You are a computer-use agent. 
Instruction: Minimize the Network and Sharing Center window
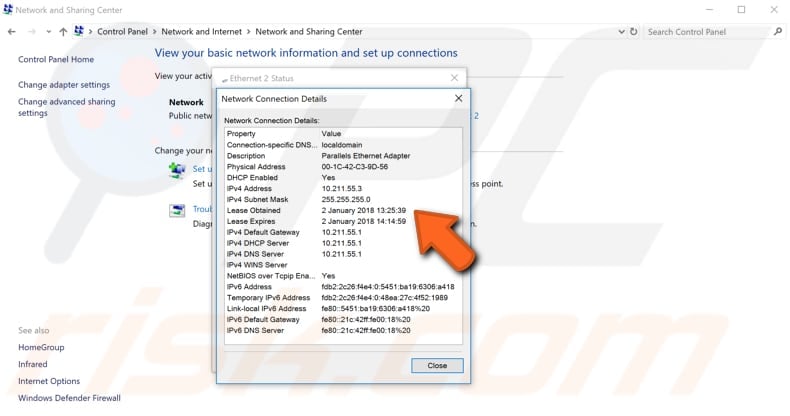[709, 10]
